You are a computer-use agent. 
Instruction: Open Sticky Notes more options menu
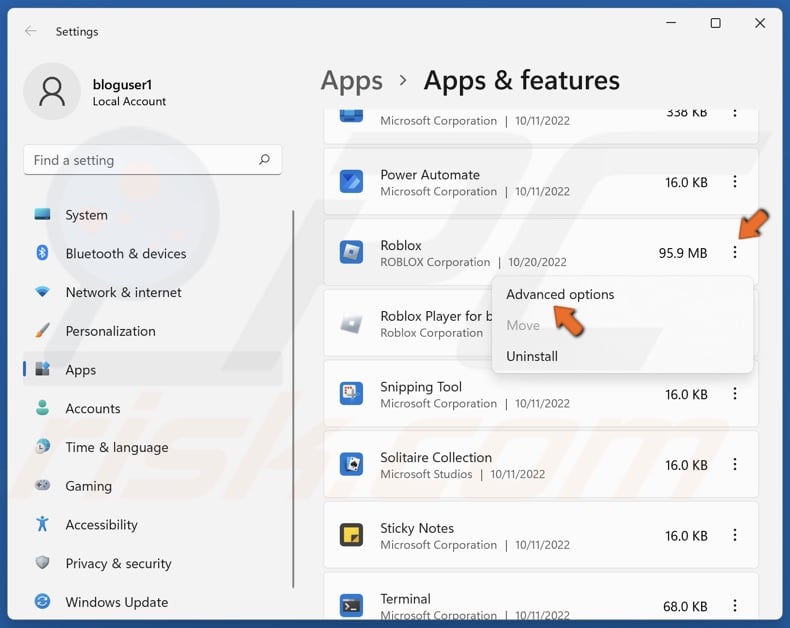tap(735, 535)
